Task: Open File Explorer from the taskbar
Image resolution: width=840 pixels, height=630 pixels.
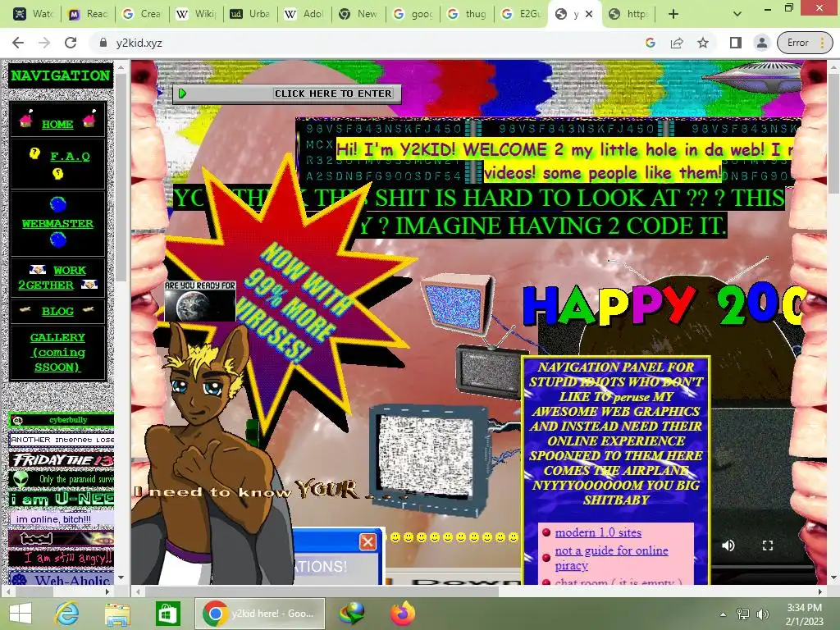Action: point(117,614)
